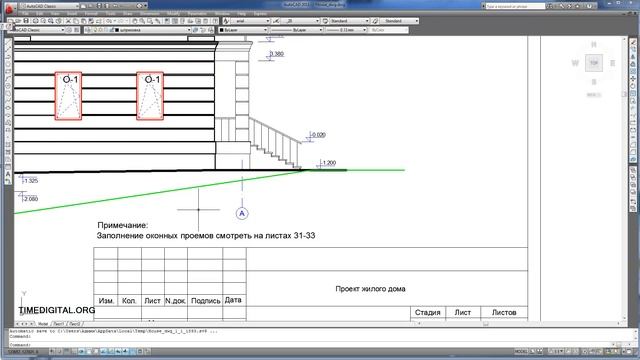This screenshot has height=360, width=640.
Task: Click the New drawing icon in Standard toolbar
Action: [x=11, y=21]
